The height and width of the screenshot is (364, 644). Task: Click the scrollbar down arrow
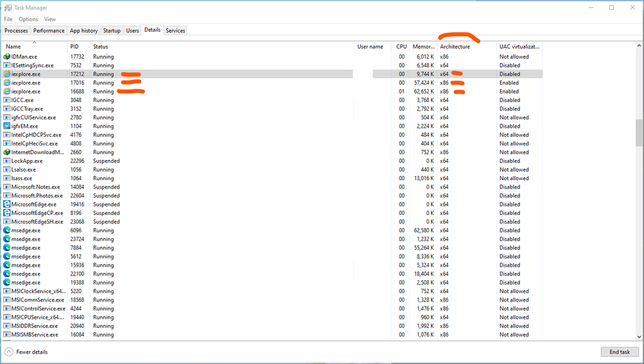coord(639,337)
